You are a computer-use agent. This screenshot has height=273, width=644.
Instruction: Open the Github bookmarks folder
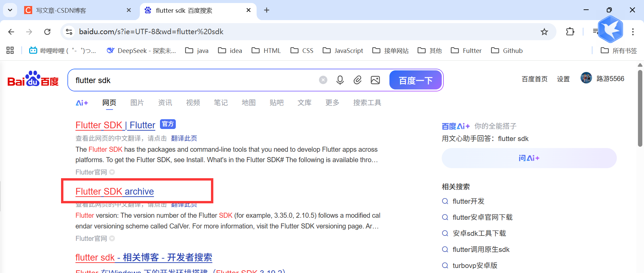[x=507, y=51]
